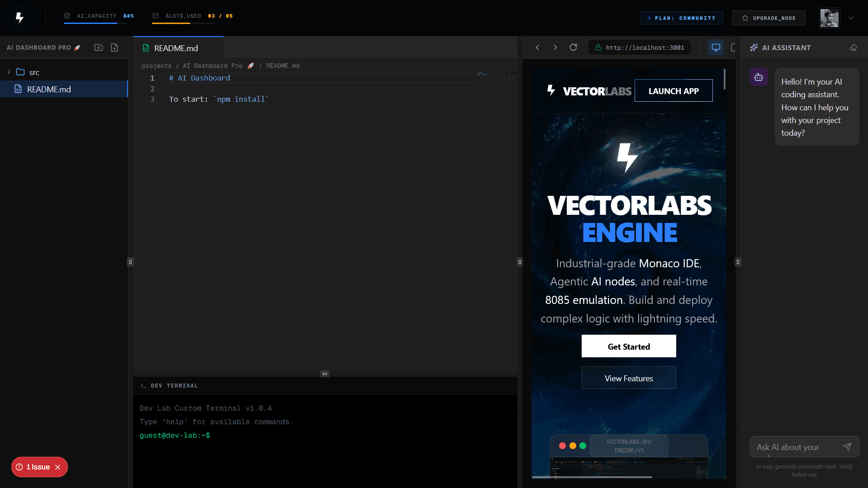
Task: Clear the AI Assistant chat with the eraser icon
Action: click(854, 47)
